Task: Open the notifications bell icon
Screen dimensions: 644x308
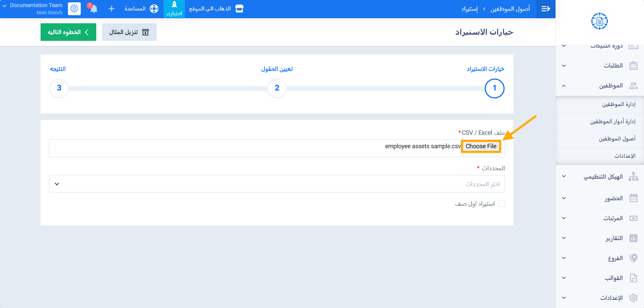Action: [94, 9]
